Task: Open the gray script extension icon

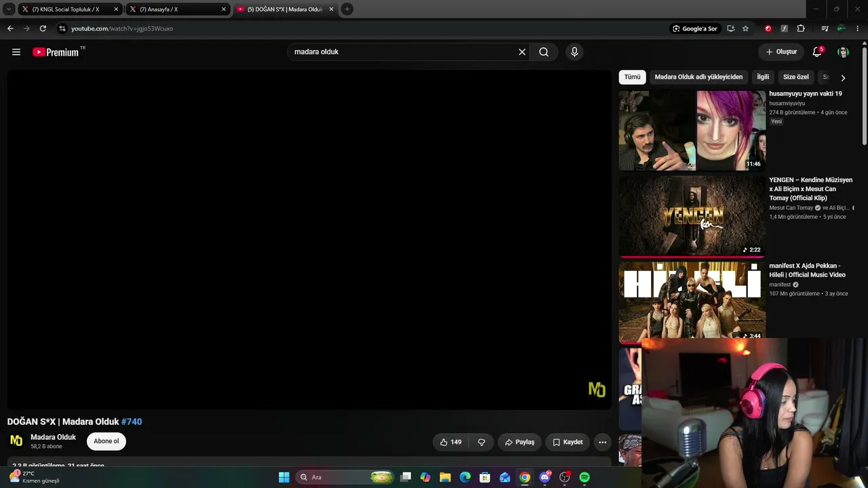Action: coord(784,28)
